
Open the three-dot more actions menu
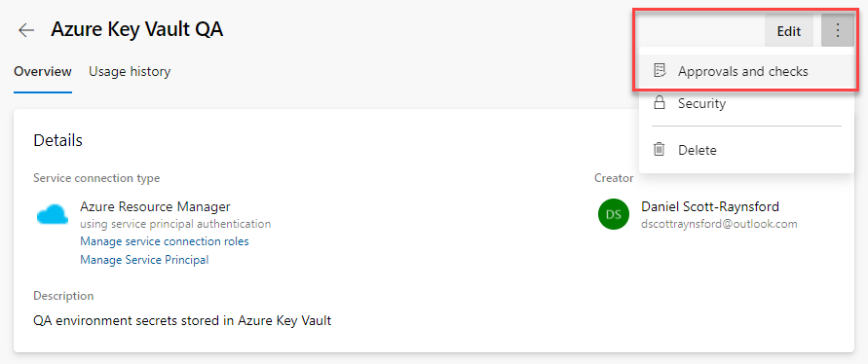[x=838, y=30]
